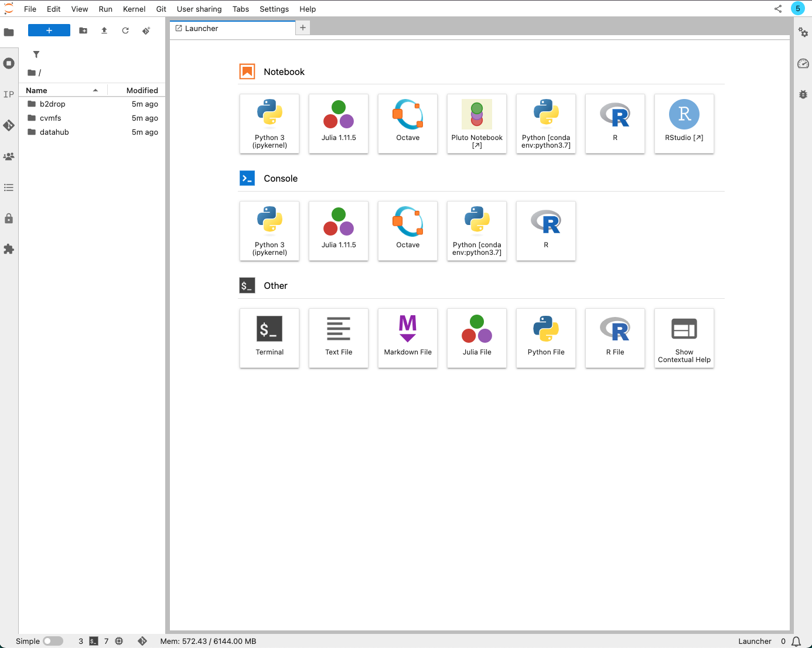Open the Help menu
Image resolution: width=812 pixels, height=648 pixels.
308,9
